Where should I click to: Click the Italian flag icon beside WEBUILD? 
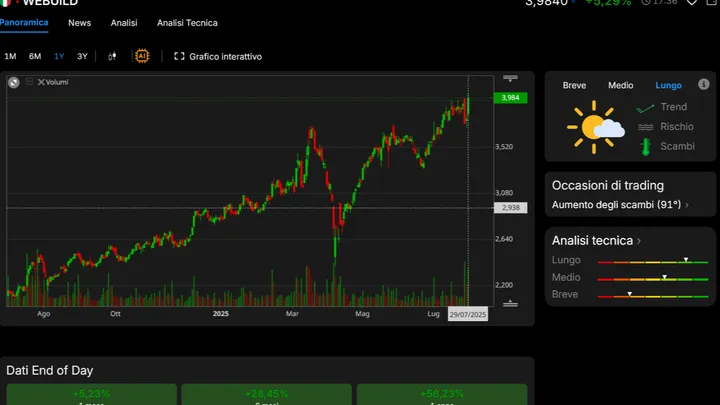point(6,2)
